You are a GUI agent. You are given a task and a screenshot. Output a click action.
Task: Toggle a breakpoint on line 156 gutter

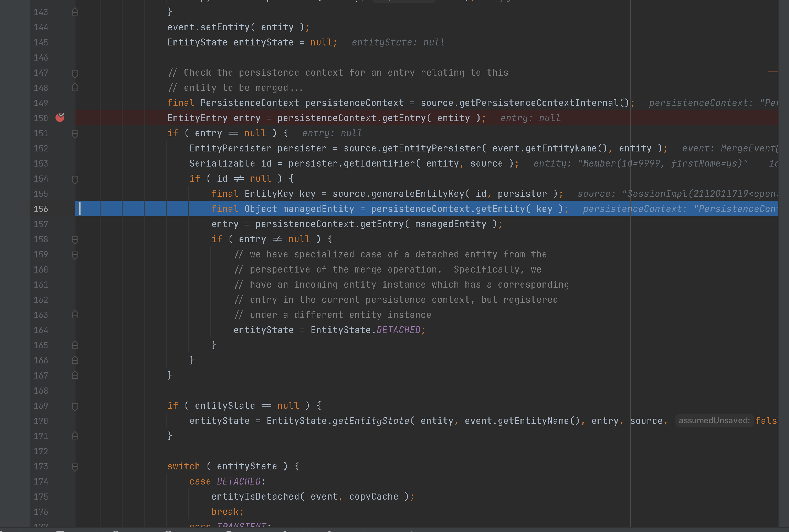point(60,209)
